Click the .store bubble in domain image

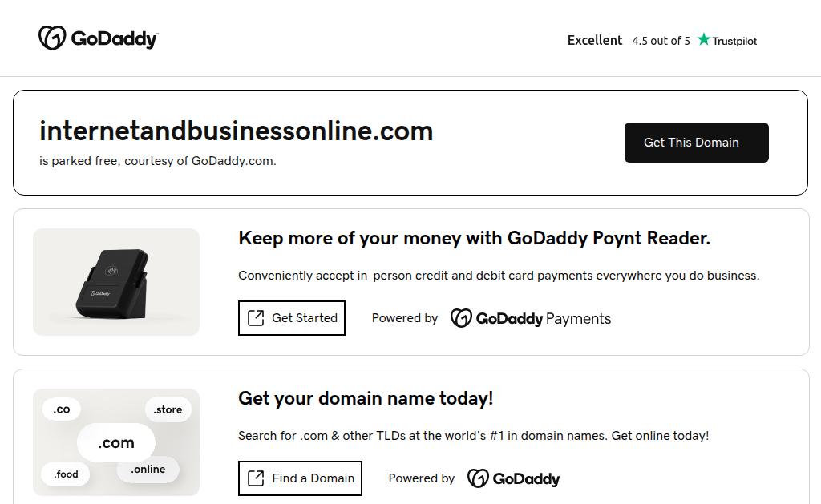tap(168, 409)
